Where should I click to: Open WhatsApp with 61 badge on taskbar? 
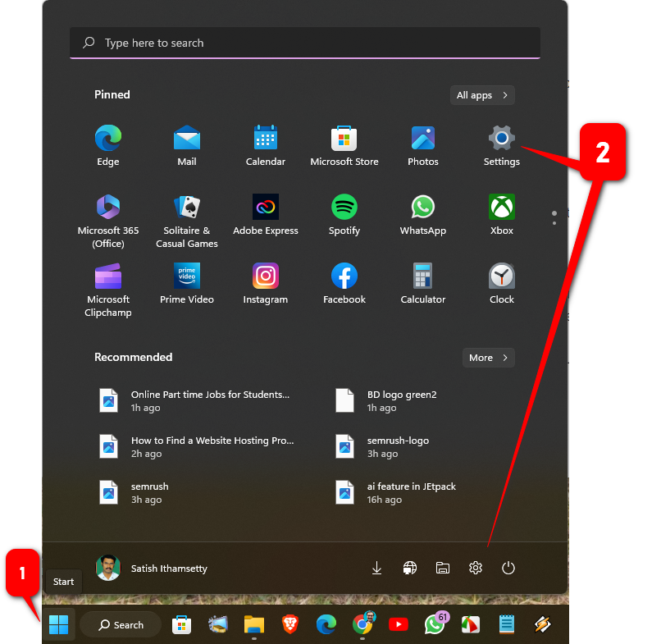[x=436, y=623]
